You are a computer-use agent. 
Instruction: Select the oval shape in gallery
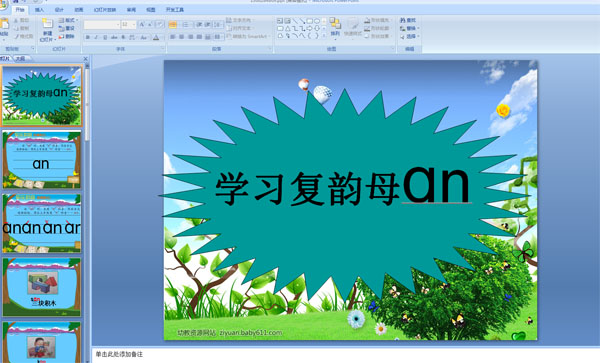(317, 21)
